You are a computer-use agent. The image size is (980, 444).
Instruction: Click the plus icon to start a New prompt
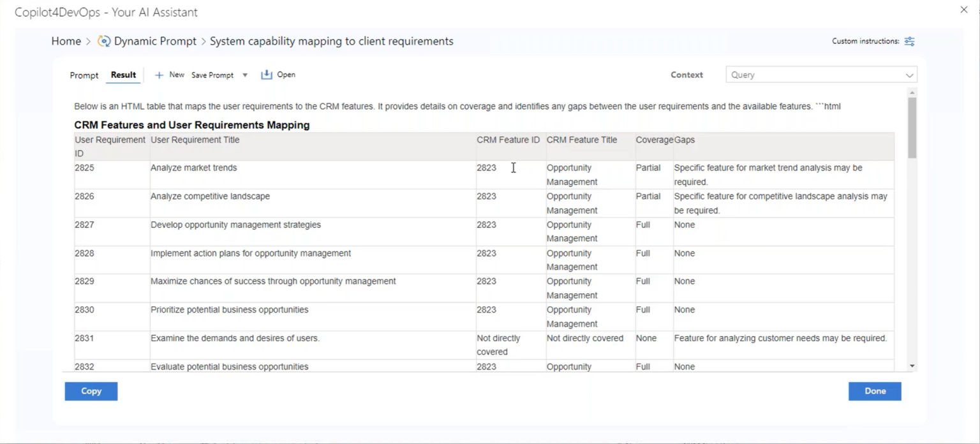click(x=160, y=75)
